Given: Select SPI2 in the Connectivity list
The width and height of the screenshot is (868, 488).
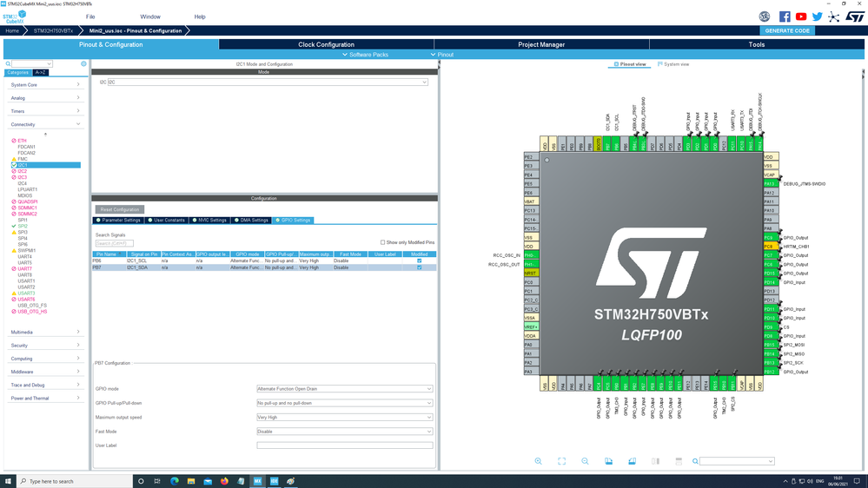Looking at the screenshot, I should tap(22, 226).
